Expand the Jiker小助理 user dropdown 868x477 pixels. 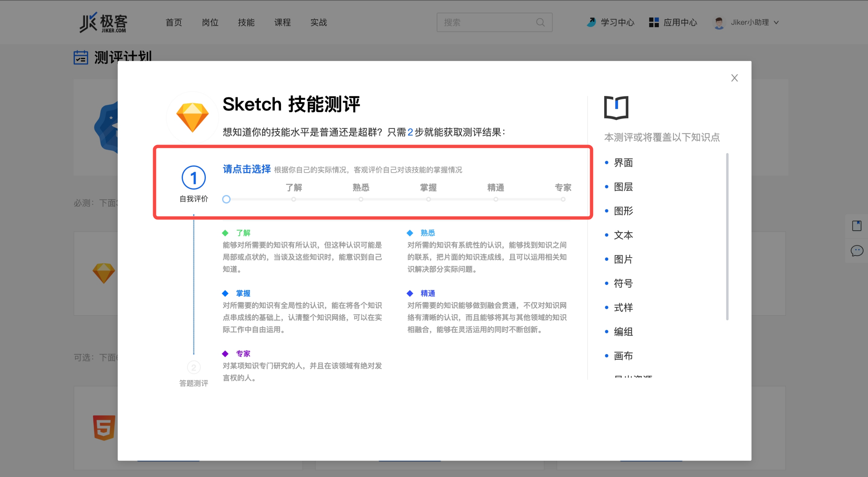pyautogui.click(x=776, y=23)
